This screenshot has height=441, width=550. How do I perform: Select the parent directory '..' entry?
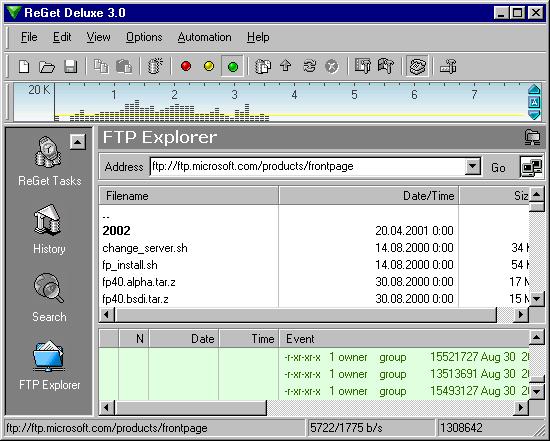[106, 216]
